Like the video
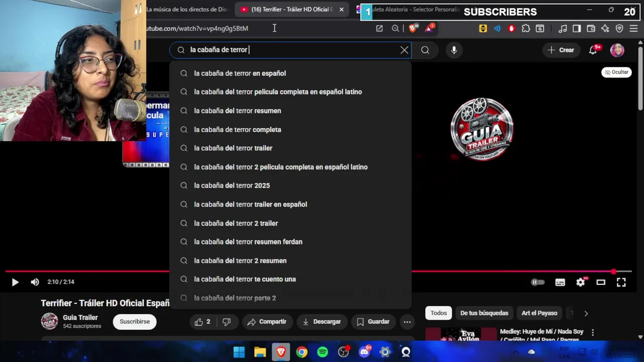 [x=203, y=322]
